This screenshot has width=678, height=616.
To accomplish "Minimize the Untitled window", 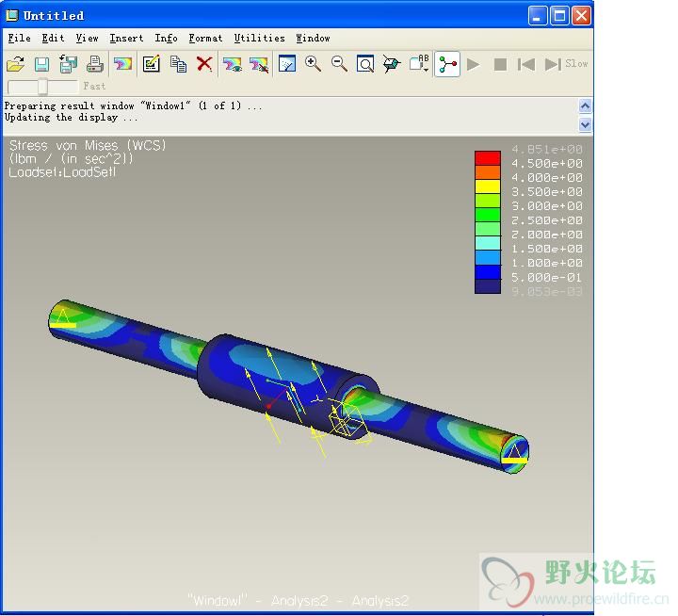I will 538,16.
